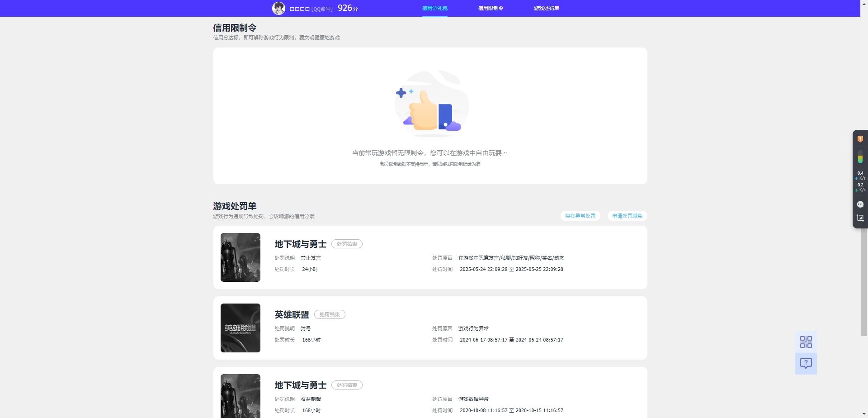Click the 926分 credit score display

(347, 8)
